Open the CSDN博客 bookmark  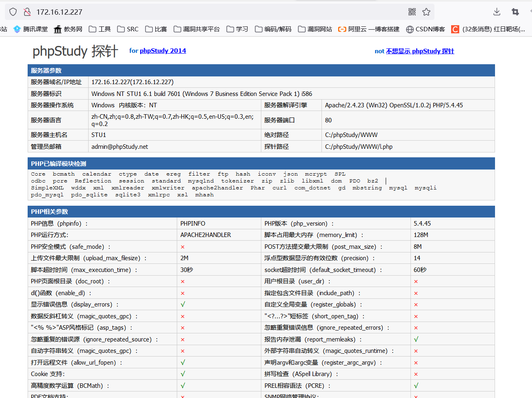click(426, 29)
